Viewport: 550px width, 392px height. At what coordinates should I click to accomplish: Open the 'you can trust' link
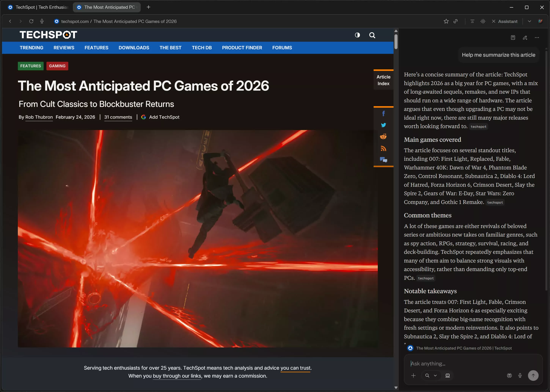[295, 368]
